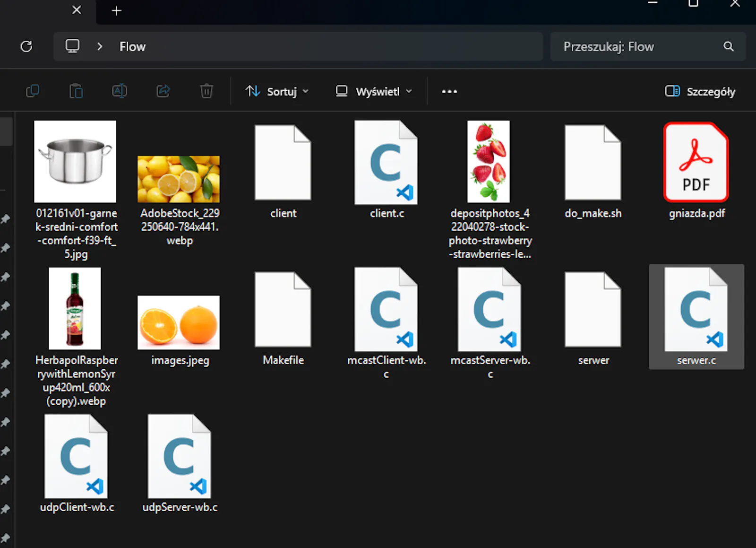Screen dimensions: 756x548
Task: Click the search magnifier icon
Action: (x=729, y=46)
